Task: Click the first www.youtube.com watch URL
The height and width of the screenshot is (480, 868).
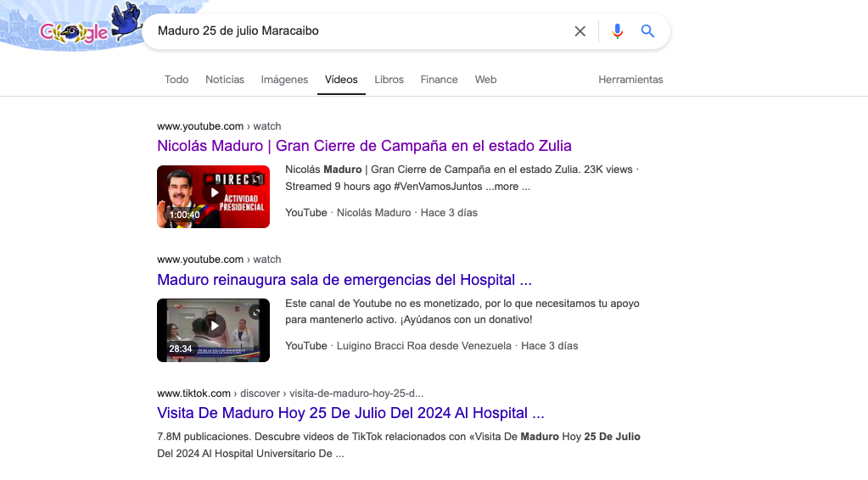Action: pos(219,126)
